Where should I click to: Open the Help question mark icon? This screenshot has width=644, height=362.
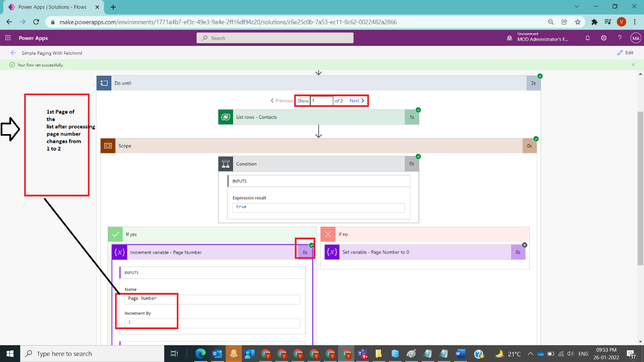(x=619, y=38)
